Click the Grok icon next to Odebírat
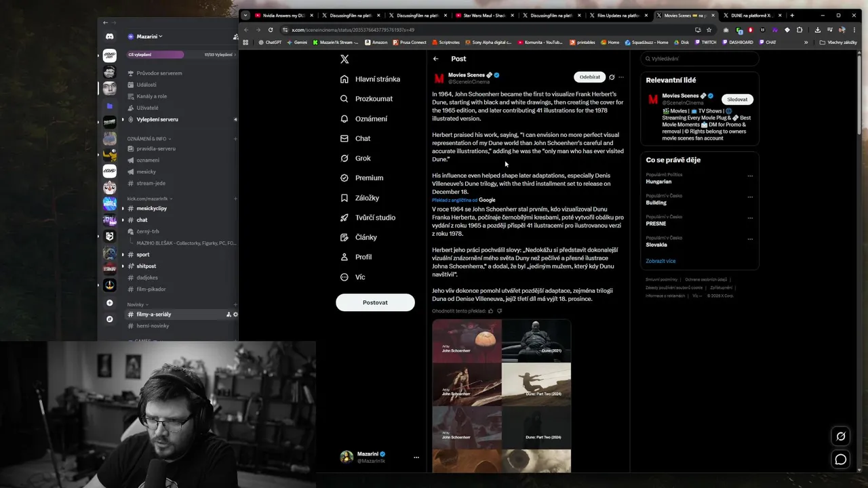This screenshot has width=868, height=488. 612,77
